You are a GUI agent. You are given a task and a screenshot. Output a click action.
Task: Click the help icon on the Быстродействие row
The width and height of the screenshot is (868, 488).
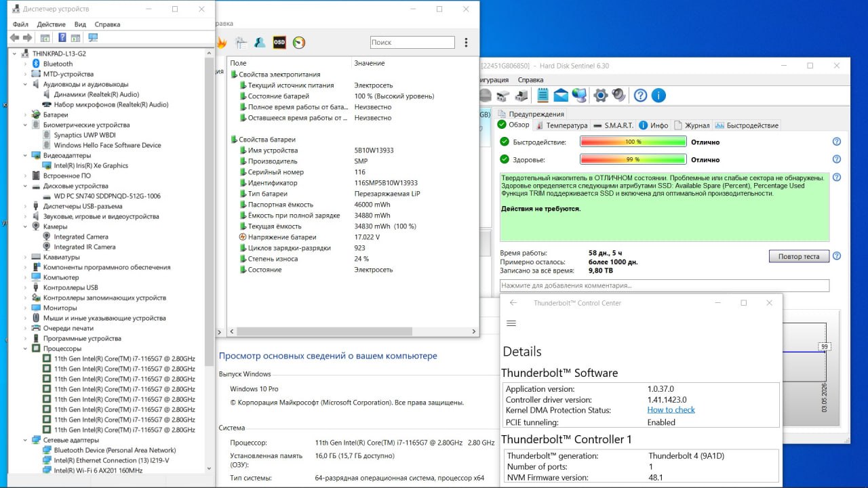coord(837,142)
